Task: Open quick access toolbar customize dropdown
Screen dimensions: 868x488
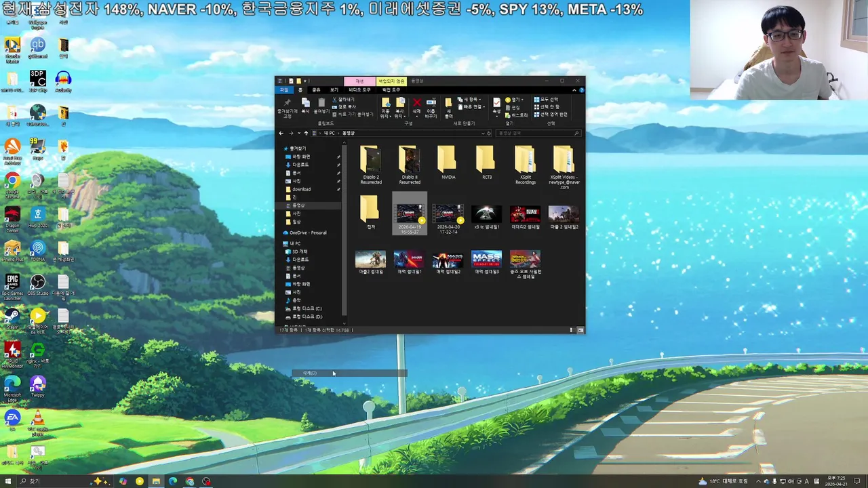Action: 305,81
